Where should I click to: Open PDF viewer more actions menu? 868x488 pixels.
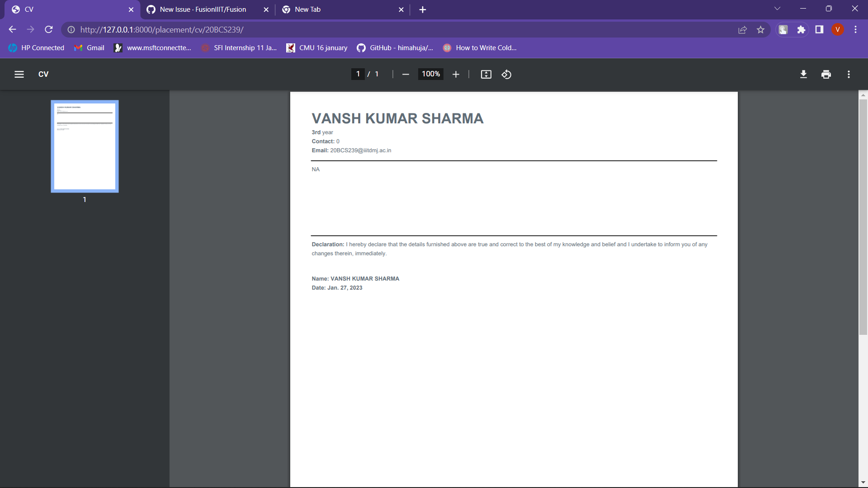(x=849, y=75)
